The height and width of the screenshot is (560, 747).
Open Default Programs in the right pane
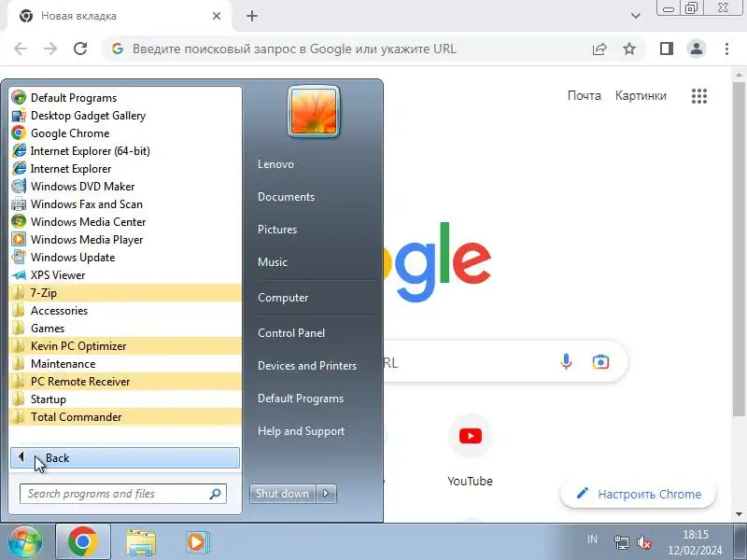point(301,399)
